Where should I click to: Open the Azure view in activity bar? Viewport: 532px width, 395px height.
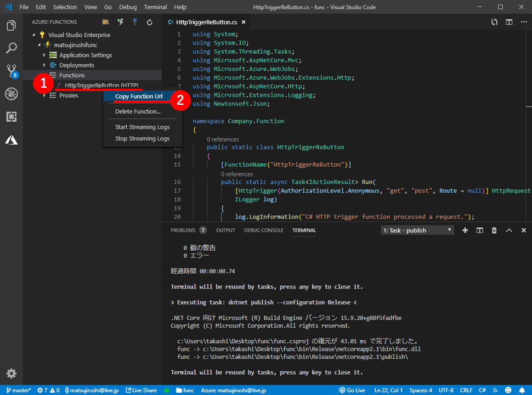11,140
